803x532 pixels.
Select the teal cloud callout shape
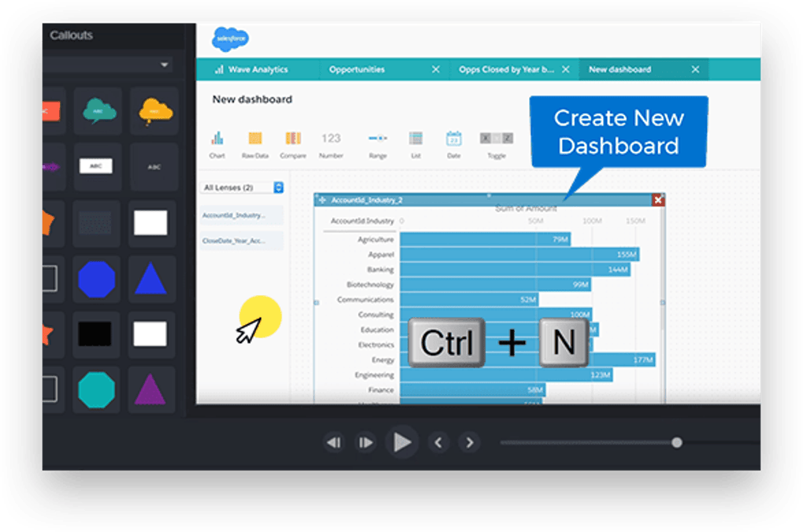point(98,111)
